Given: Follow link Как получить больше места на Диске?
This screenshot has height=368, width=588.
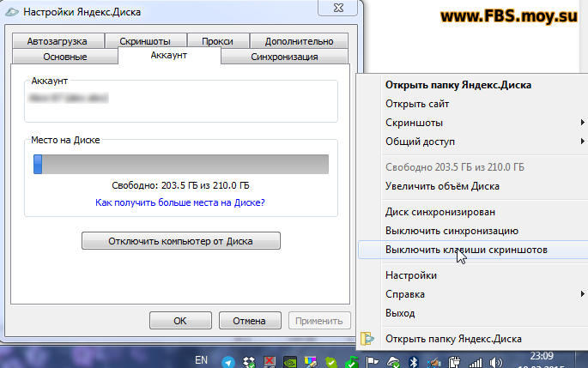Looking at the screenshot, I should pos(180,202).
